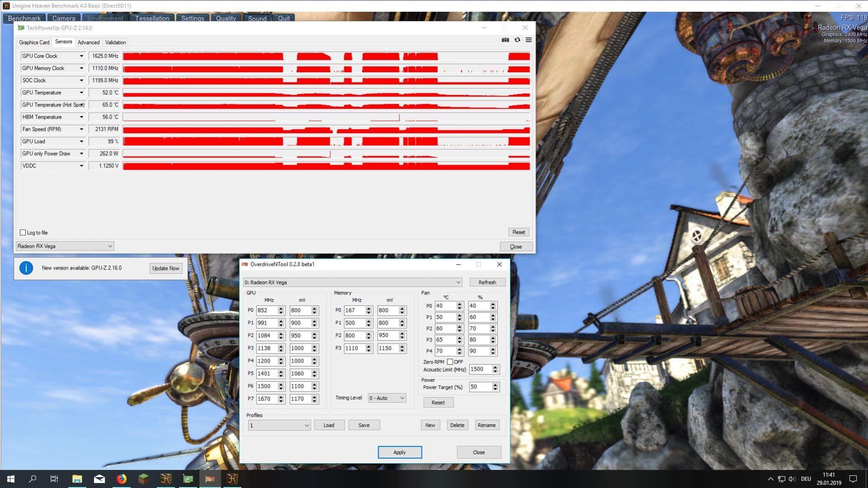The width and height of the screenshot is (868, 488).
Task: Click Refresh in OverdriveNTool
Action: [x=487, y=282]
